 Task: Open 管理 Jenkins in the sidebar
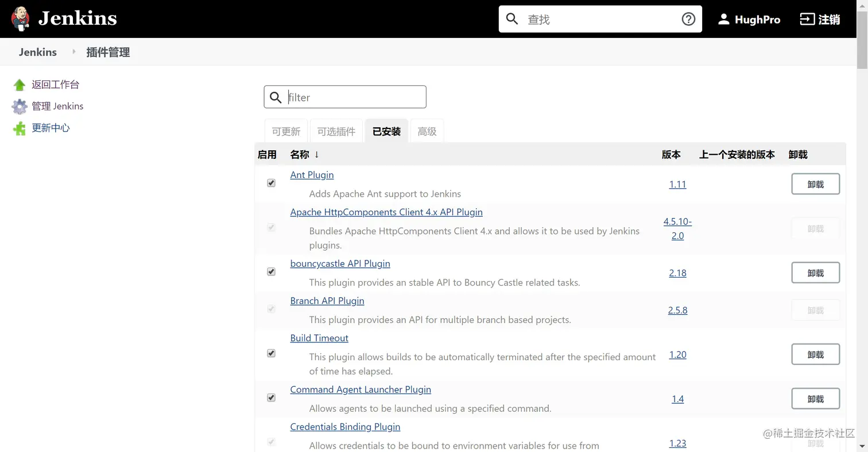point(57,106)
